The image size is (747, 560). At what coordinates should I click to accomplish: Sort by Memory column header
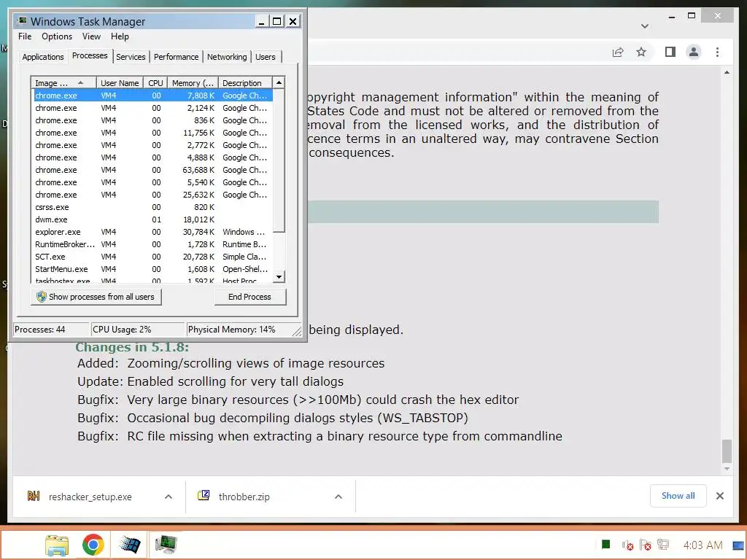coord(193,83)
